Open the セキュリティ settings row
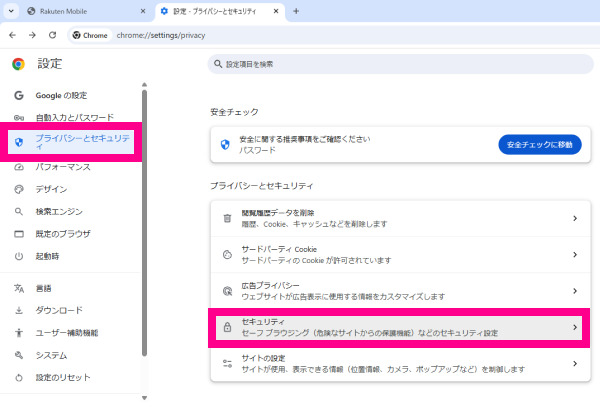 click(396, 327)
